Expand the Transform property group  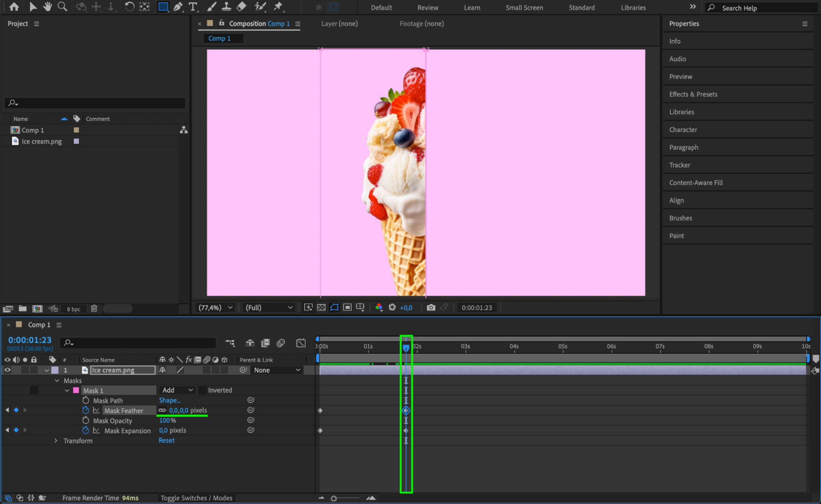[x=56, y=441]
